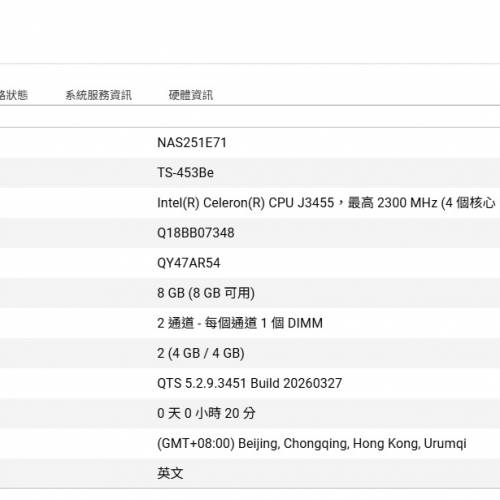Select the (GMT+08:00) Beijing time zone text
The image size is (500, 500).
coord(312,443)
